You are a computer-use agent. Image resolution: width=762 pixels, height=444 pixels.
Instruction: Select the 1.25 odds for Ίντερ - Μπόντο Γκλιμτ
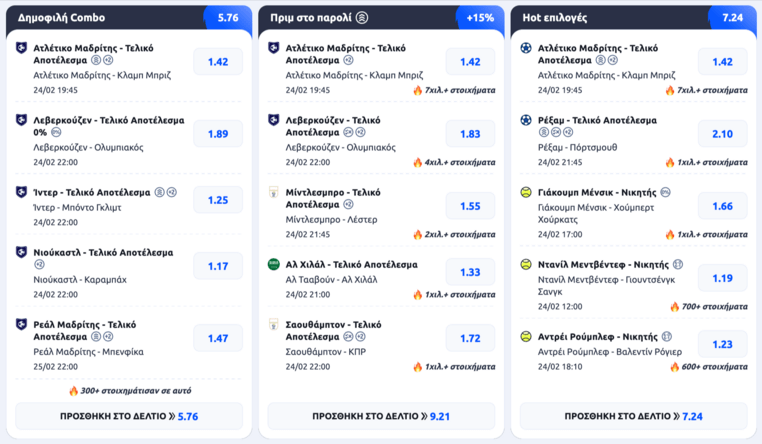(x=218, y=200)
